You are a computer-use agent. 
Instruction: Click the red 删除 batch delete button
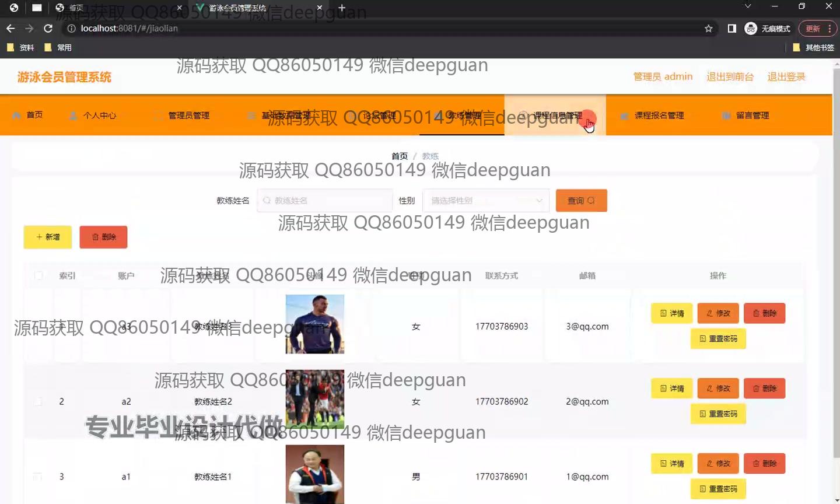point(104,237)
